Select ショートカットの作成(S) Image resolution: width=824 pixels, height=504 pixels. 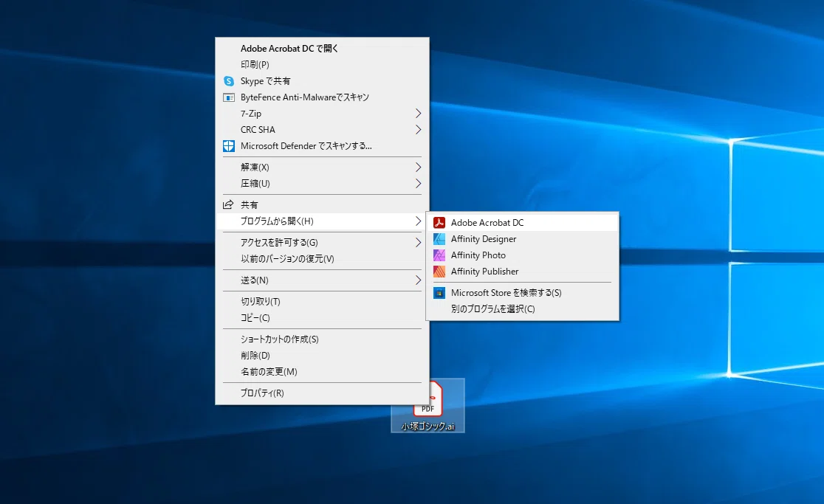click(x=322, y=339)
